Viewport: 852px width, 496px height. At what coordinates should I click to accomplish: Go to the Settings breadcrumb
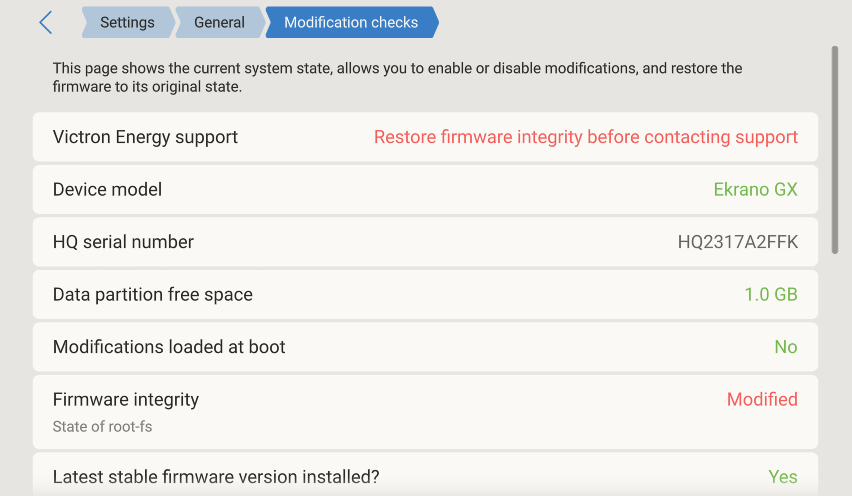coord(127,23)
